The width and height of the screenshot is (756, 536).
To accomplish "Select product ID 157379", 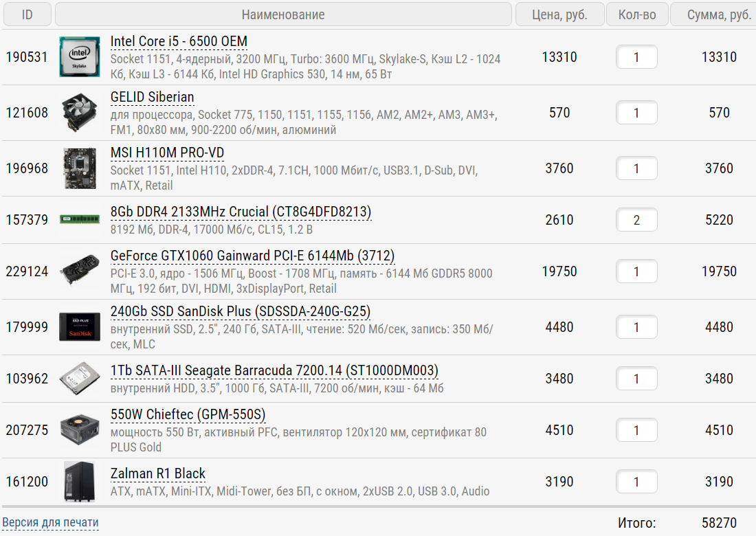I will coord(27,220).
